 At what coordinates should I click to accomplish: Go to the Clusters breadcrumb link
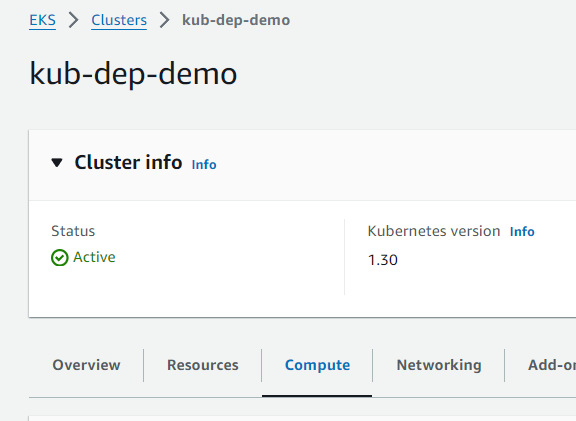point(119,20)
